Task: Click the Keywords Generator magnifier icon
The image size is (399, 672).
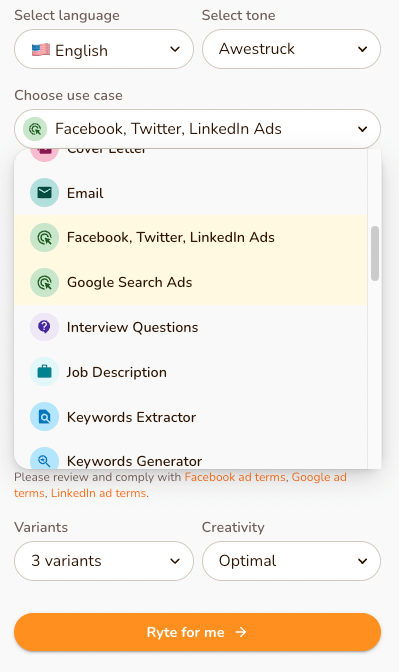Action: [44, 459]
